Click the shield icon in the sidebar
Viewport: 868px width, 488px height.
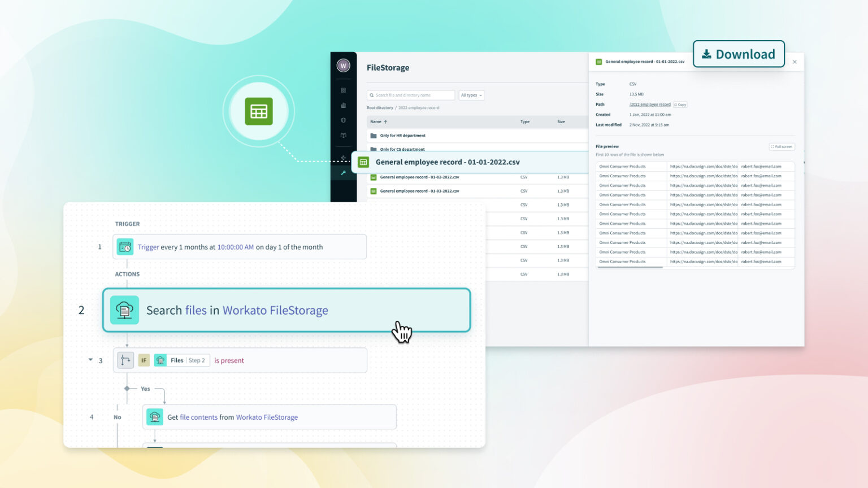pyautogui.click(x=343, y=120)
